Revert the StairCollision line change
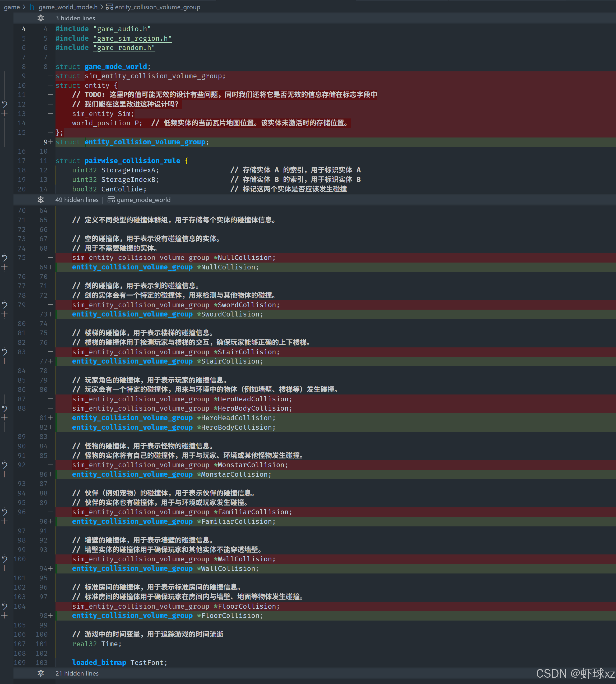616x684 pixels. pyautogui.click(x=5, y=352)
